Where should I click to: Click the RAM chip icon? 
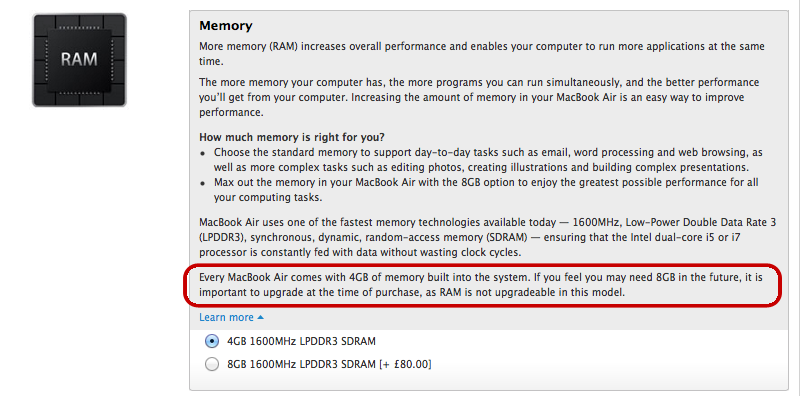[x=80, y=60]
